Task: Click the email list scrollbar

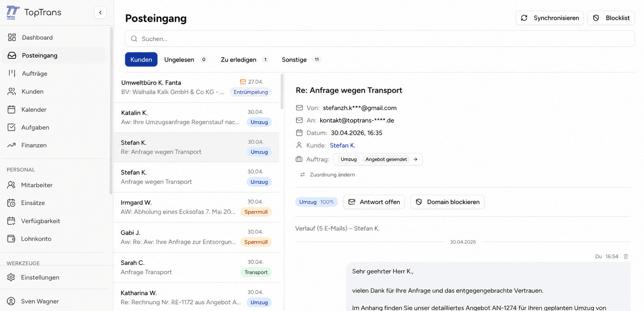Action: [282, 91]
